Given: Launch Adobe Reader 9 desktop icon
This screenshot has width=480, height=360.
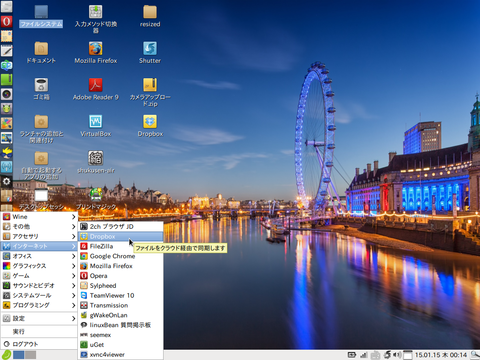Looking at the screenshot, I should pyautogui.click(x=96, y=89).
